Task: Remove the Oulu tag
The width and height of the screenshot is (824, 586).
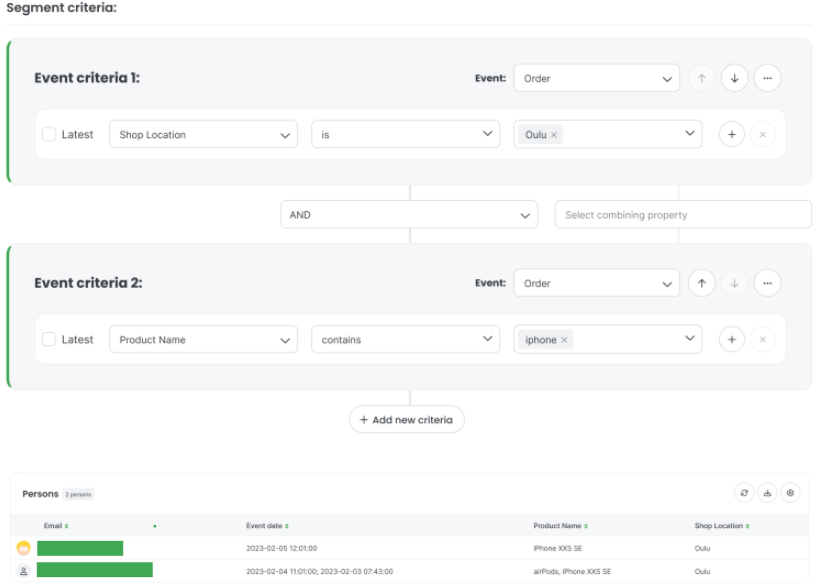Action: (554, 135)
